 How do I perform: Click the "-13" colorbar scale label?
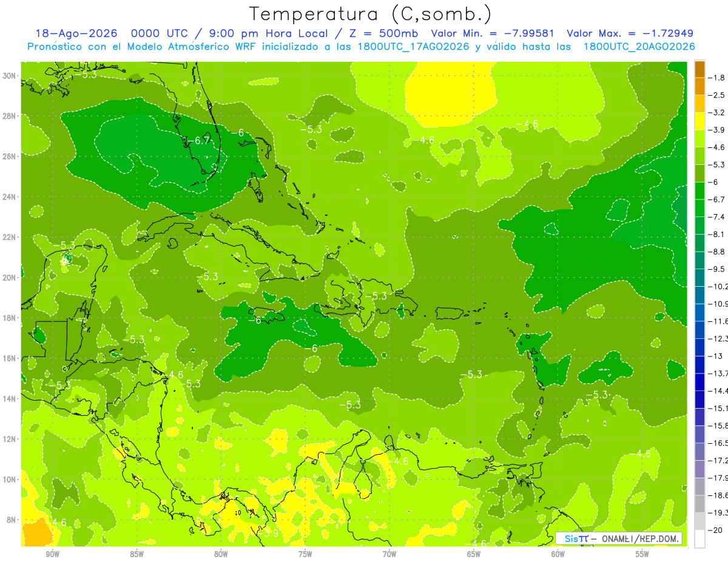pos(715,356)
